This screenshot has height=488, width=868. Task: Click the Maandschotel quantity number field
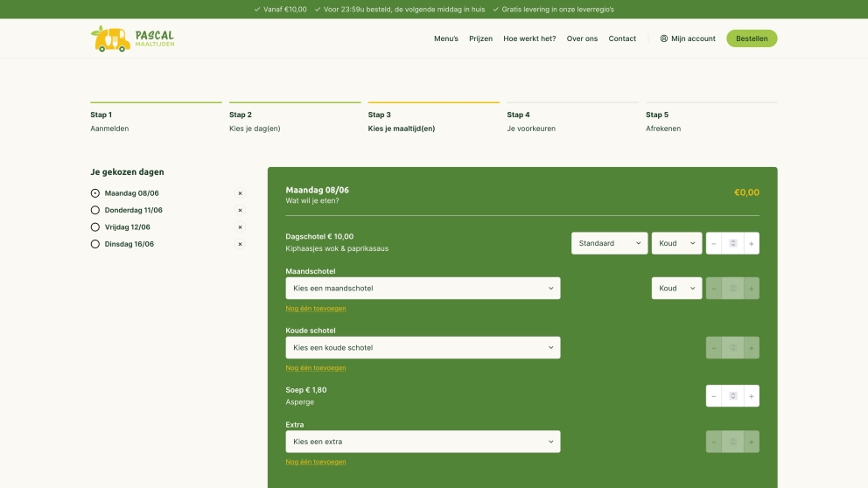click(x=732, y=289)
